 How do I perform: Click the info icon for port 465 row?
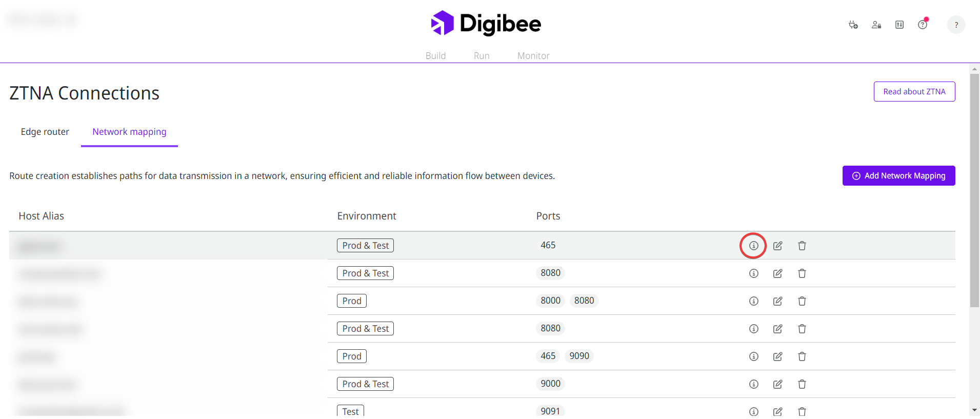click(x=753, y=246)
